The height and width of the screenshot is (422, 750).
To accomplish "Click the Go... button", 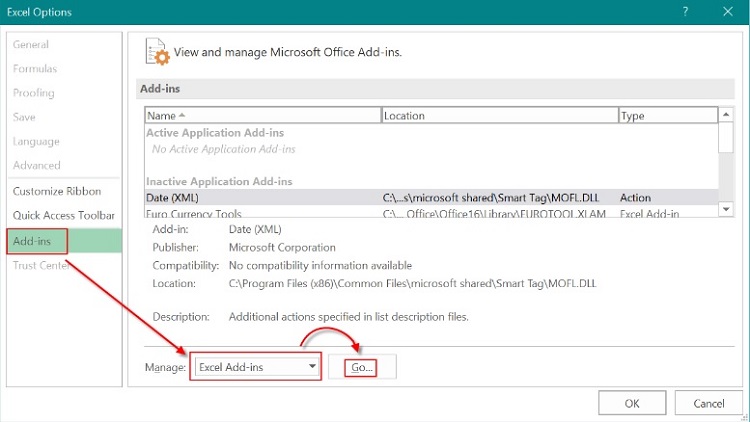I will click(362, 367).
